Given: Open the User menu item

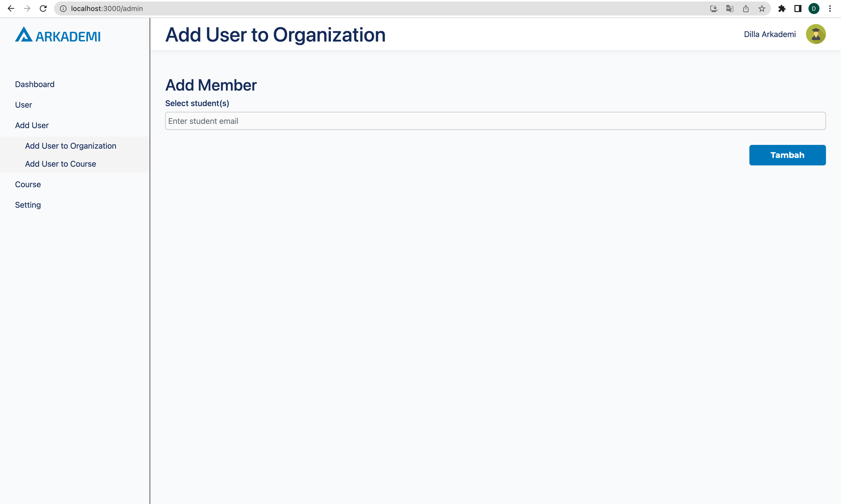Looking at the screenshot, I should tap(24, 105).
